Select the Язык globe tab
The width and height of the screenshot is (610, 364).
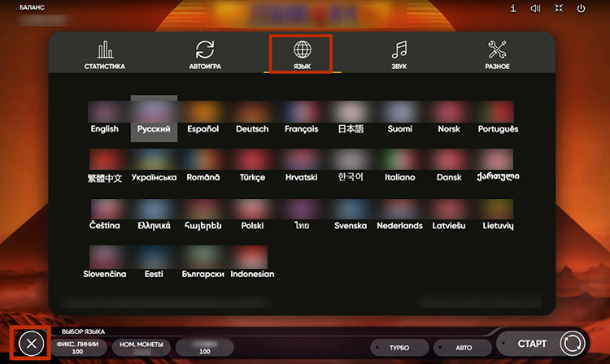(303, 54)
